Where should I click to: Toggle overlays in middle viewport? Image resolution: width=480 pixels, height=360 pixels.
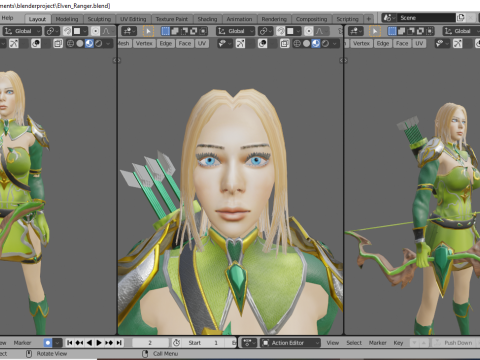coord(263,43)
